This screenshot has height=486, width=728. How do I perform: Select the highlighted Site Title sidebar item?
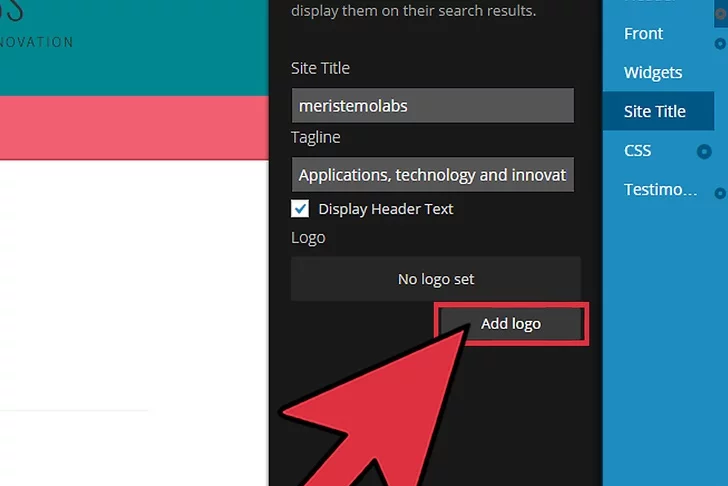(x=655, y=111)
